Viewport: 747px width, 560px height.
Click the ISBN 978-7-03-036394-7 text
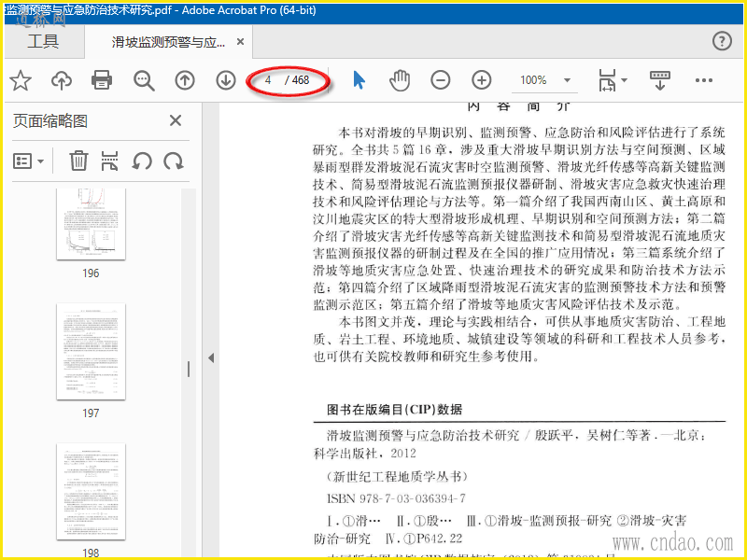point(396,498)
